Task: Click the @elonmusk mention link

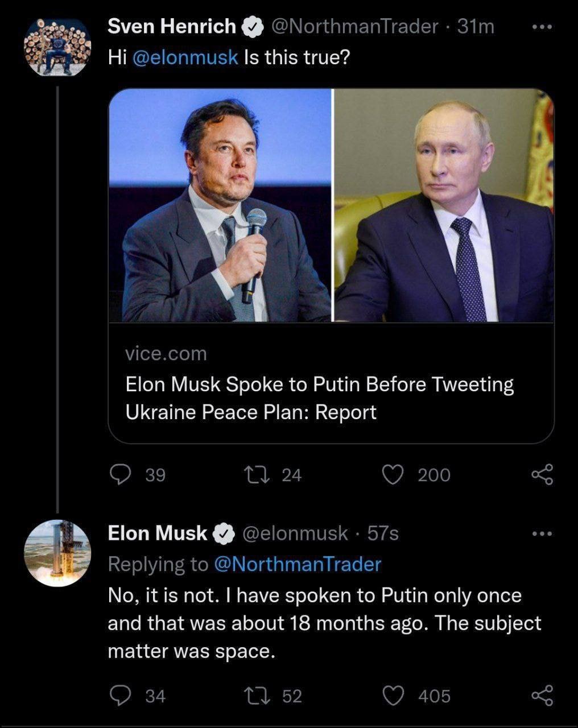Action: (x=185, y=57)
